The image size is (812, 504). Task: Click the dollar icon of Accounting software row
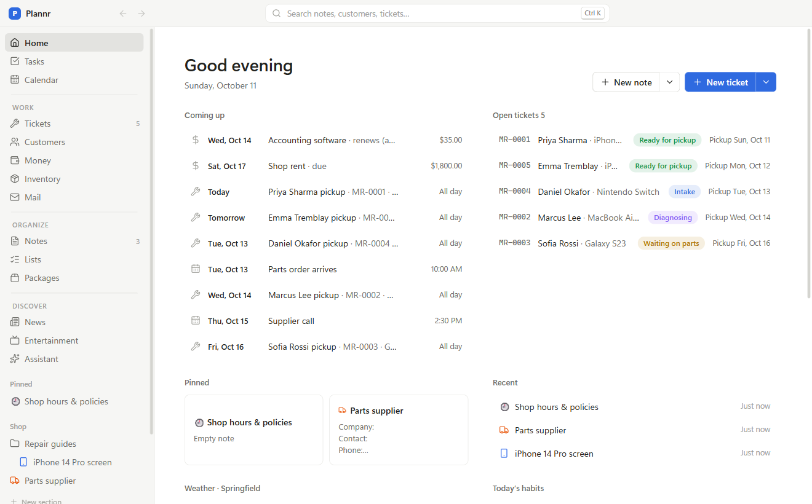[196, 140]
